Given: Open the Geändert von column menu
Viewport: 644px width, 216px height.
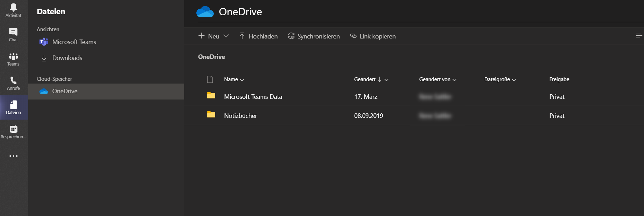Looking at the screenshot, I should [x=438, y=79].
